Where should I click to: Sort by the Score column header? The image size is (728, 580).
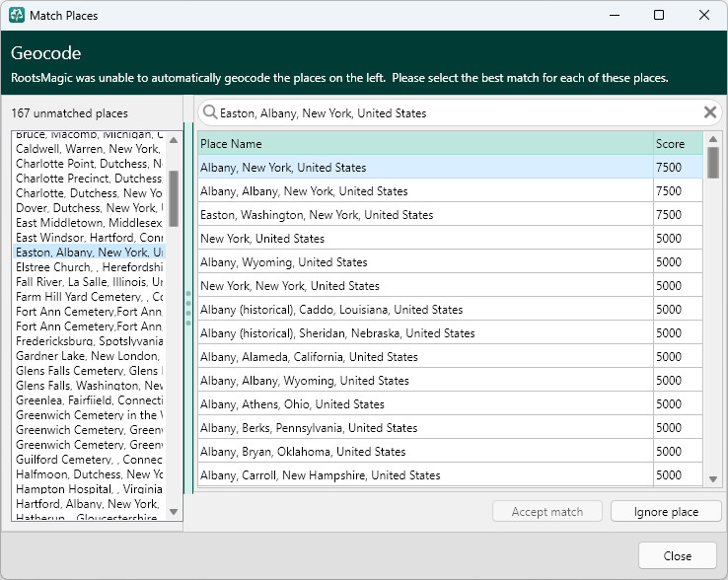coord(678,143)
